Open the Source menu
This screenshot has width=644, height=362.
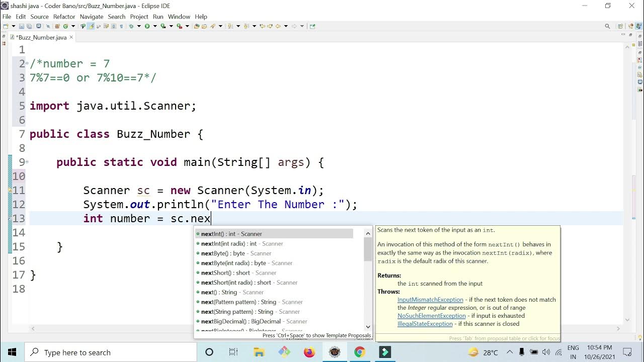pos(39,17)
